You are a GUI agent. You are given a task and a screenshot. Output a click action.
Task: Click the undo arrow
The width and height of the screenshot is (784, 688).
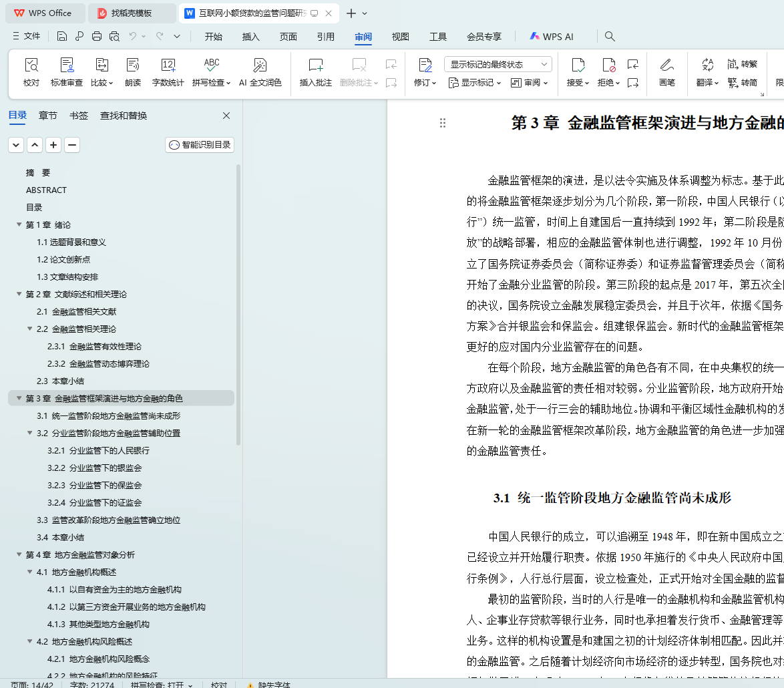[132, 36]
